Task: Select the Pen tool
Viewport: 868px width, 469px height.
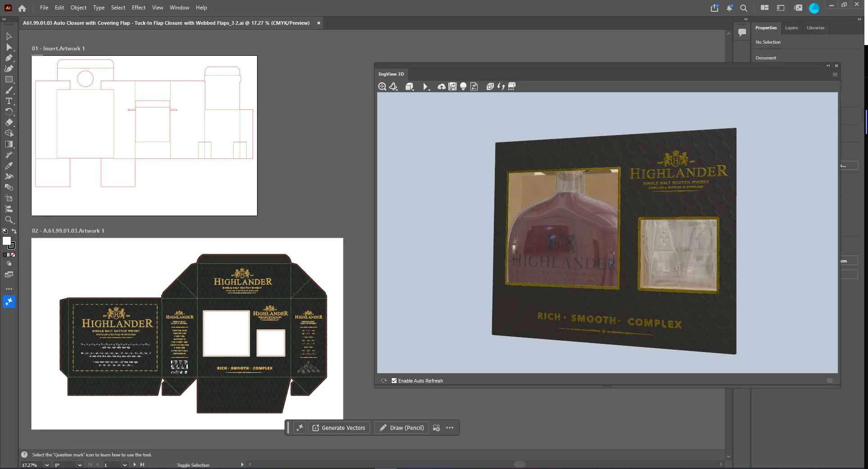Action: [9, 58]
